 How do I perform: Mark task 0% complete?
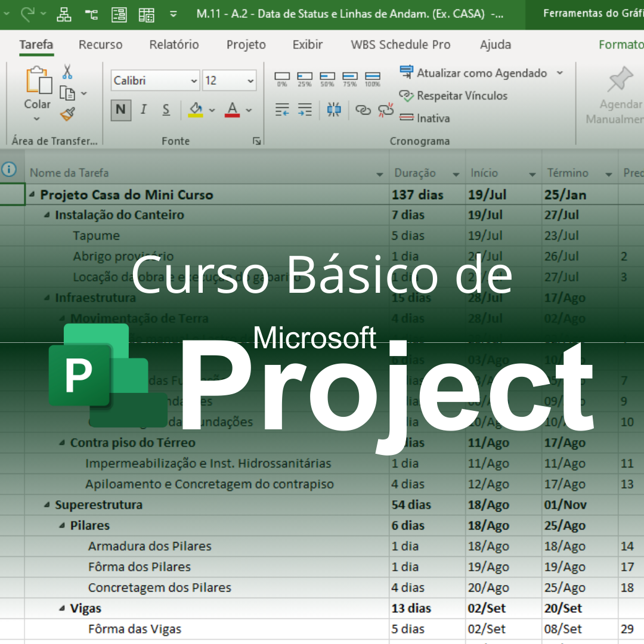click(x=282, y=79)
